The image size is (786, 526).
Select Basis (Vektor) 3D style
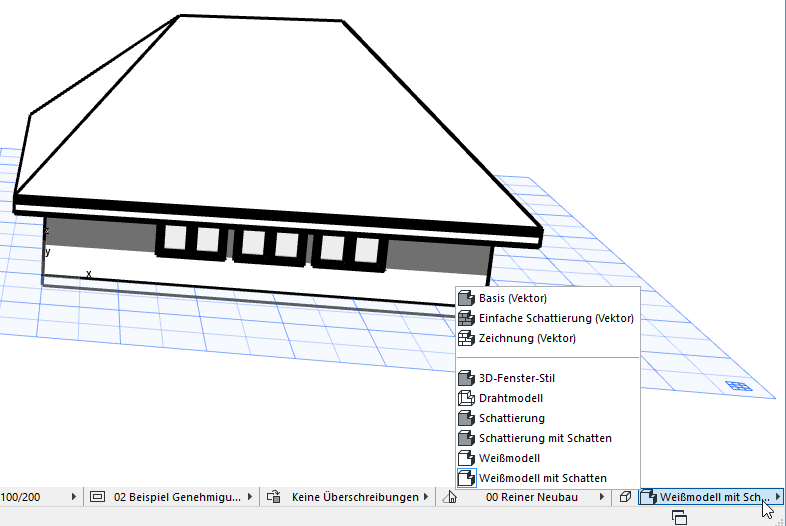click(x=547, y=298)
